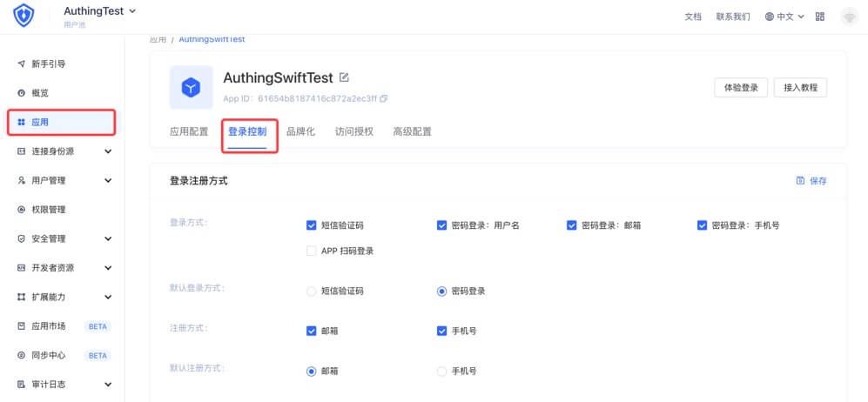Switch to the 品牌化 tab

click(300, 132)
